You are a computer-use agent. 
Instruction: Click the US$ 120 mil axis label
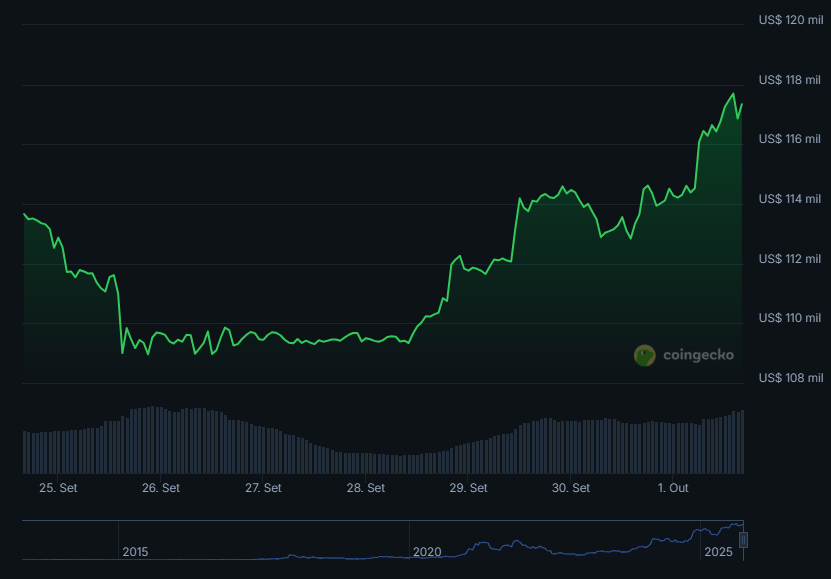790,20
